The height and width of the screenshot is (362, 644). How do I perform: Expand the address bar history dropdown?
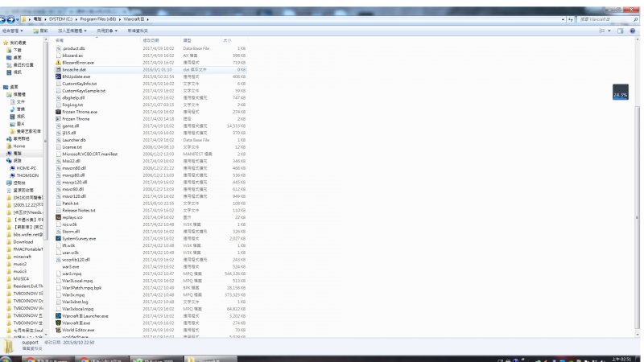coord(563,19)
